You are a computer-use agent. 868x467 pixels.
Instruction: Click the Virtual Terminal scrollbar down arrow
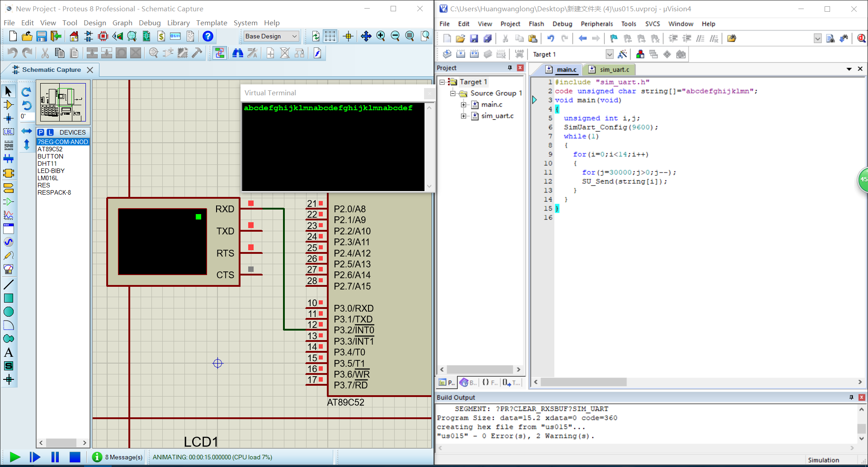[x=429, y=186]
